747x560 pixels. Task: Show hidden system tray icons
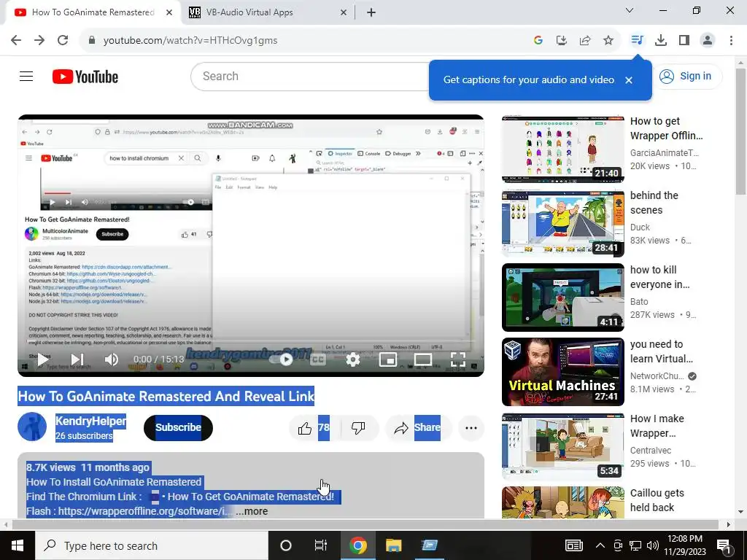tap(600, 545)
